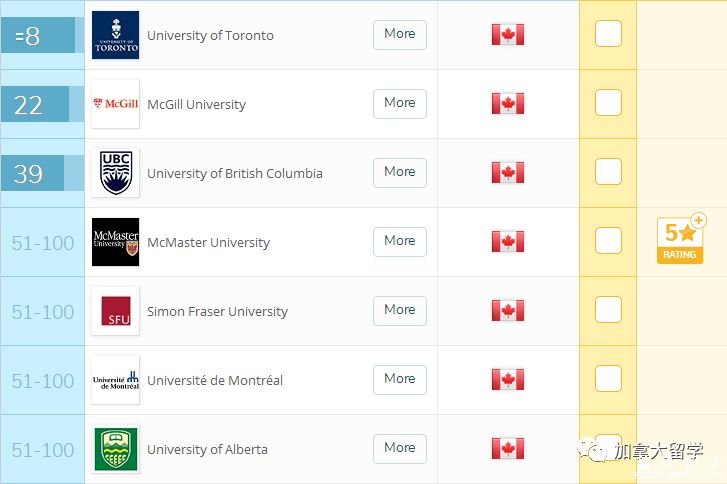Click the McGill University logo
Screen dimensions: 727x484
pos(115,104)
